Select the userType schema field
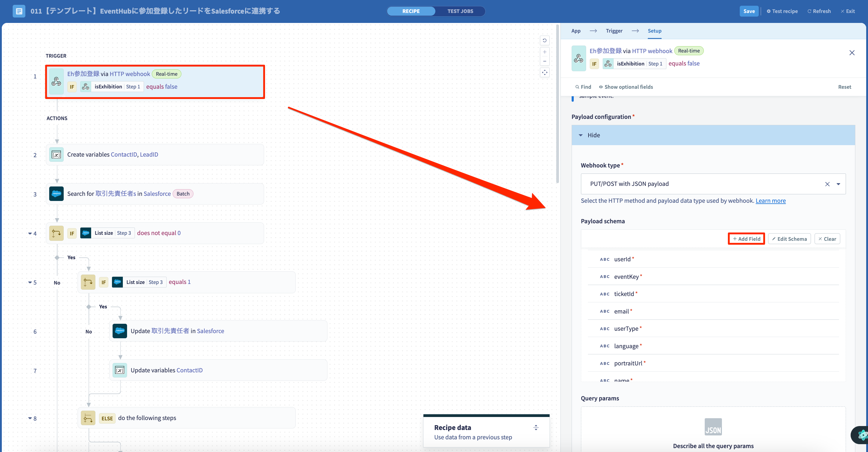Viewport: 868px width, 452px height. (x=713, y=329)
